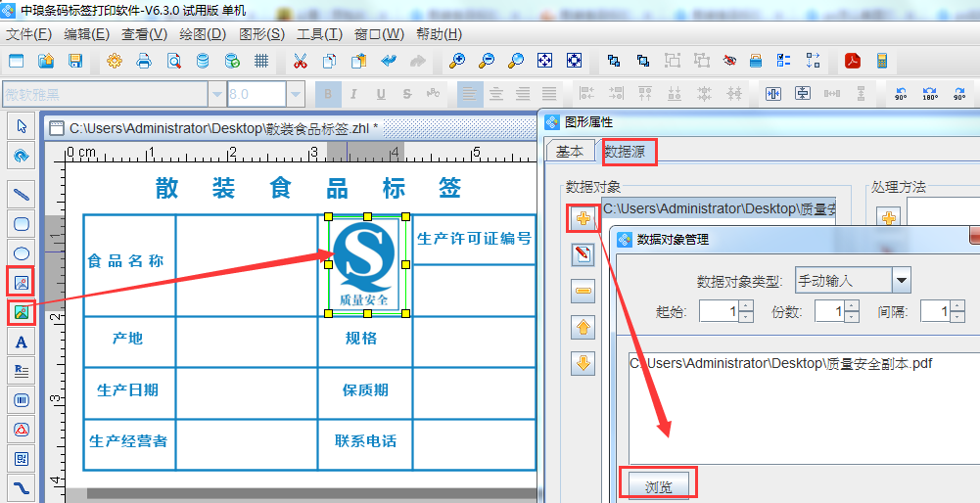This screenshot has height=503, width=980.
Task: Click the 浏览 browse button
Action: coord(658,486)
